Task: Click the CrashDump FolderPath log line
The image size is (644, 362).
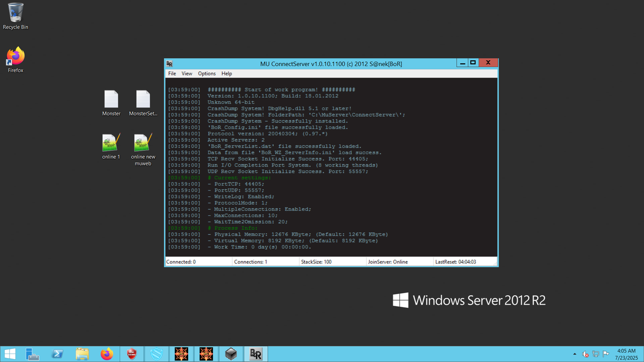Action: click(x=287, y=115)
